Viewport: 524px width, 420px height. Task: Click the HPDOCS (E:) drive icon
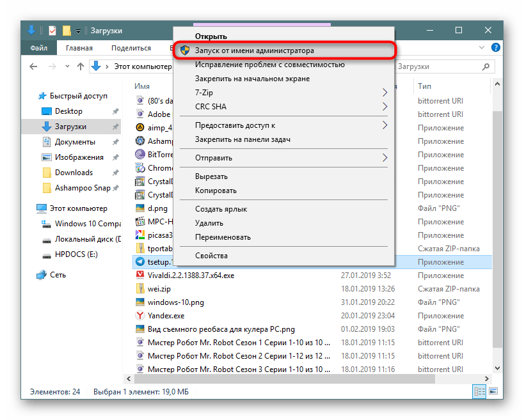click(47, 254)
